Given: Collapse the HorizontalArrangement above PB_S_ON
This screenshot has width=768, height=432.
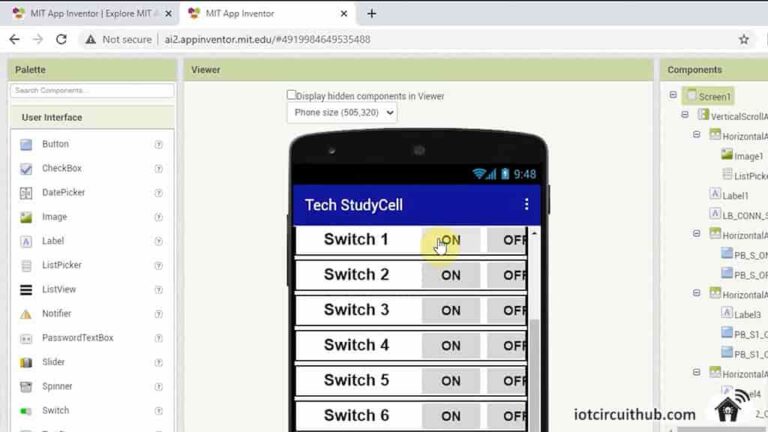Looking at the screenshot, I should [696, 234].
